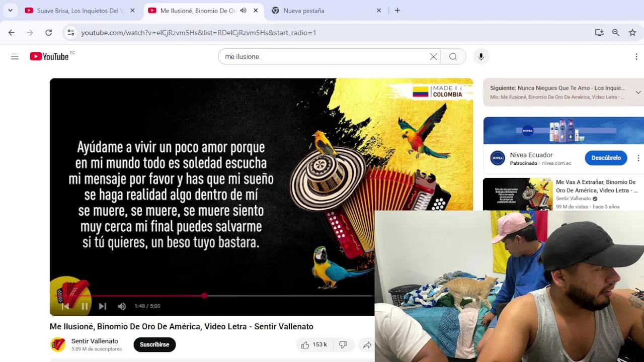Open YouTube settings three-dot menu
Image resolution: width=644 pixels, height=362 pixels.
636,57
